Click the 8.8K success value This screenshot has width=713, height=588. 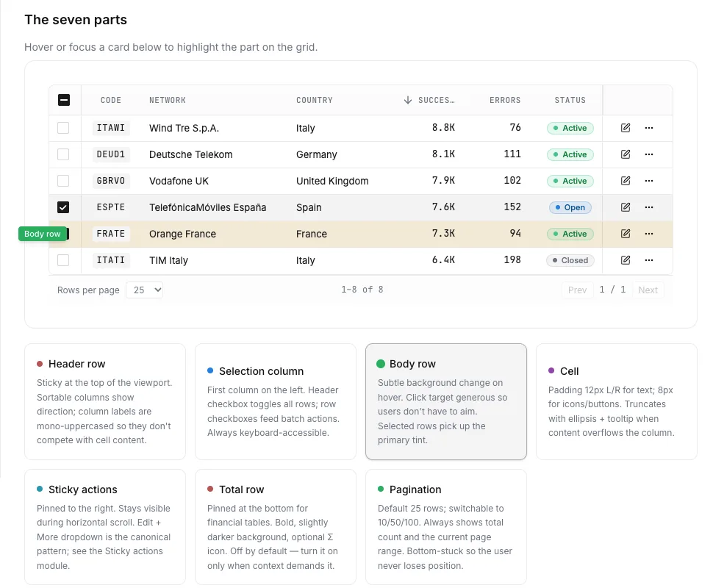click(x=443, y=127)
